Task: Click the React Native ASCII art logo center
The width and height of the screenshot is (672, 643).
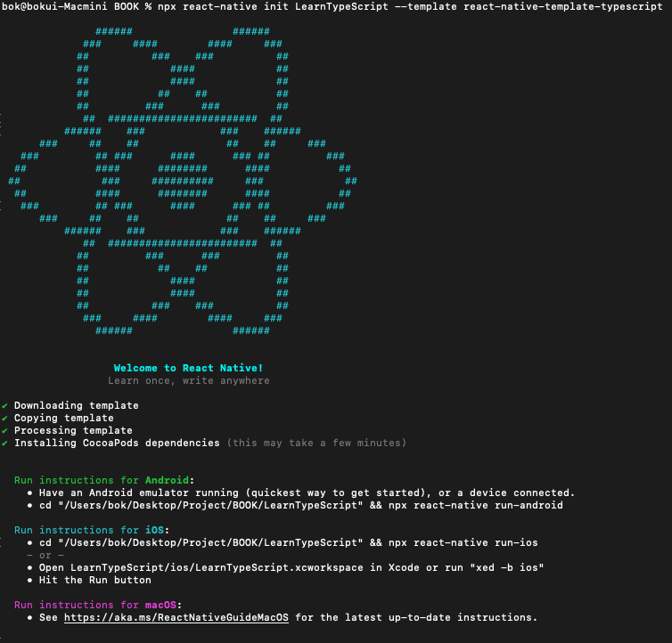Action: 182,181
